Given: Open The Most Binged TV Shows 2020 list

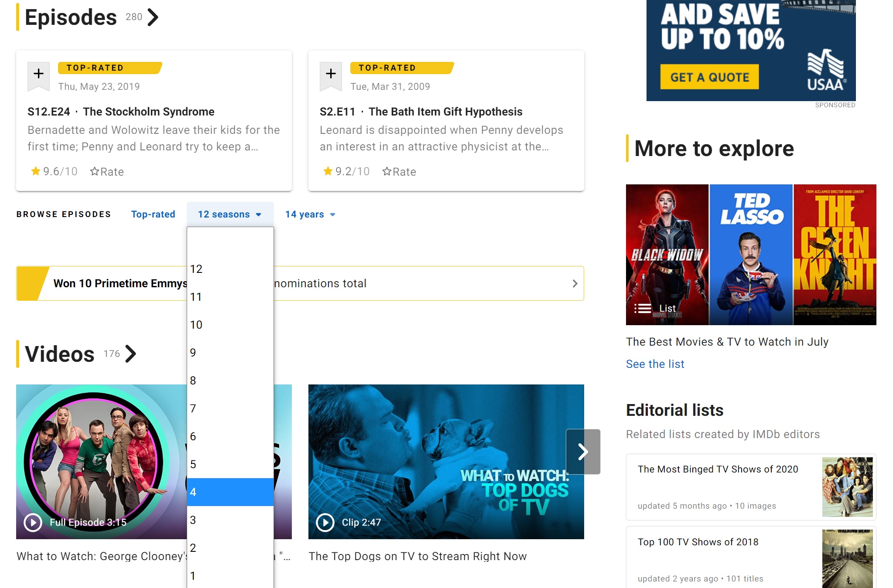Looking at the screenshot, I should point(718,469).
